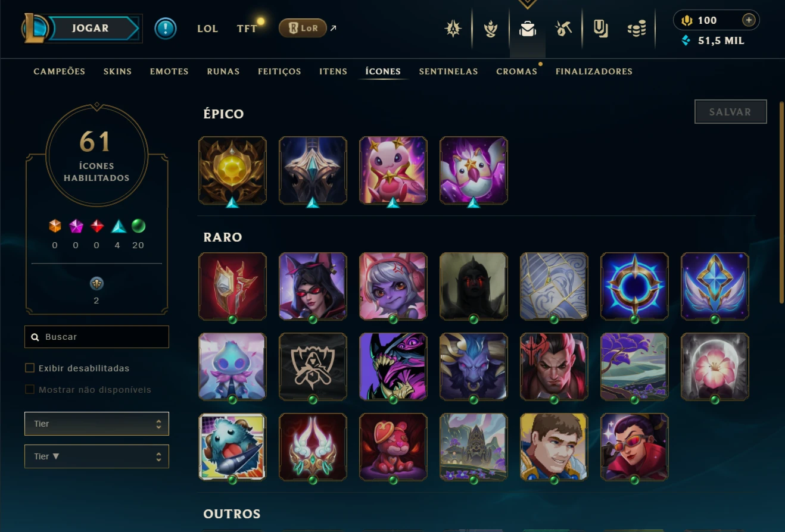The image size is (785, 532).
Task: Click plus to buy RP
Action: [x=749, y=20]
